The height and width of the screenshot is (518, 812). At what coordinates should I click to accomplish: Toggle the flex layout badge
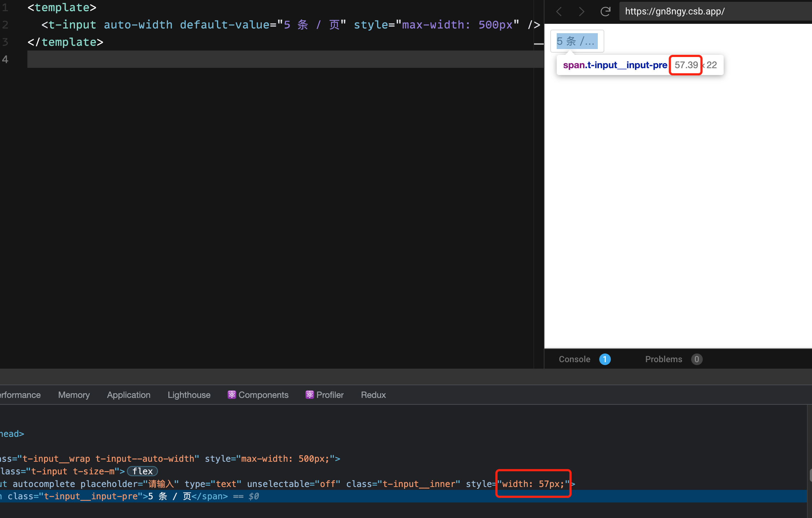142,471
